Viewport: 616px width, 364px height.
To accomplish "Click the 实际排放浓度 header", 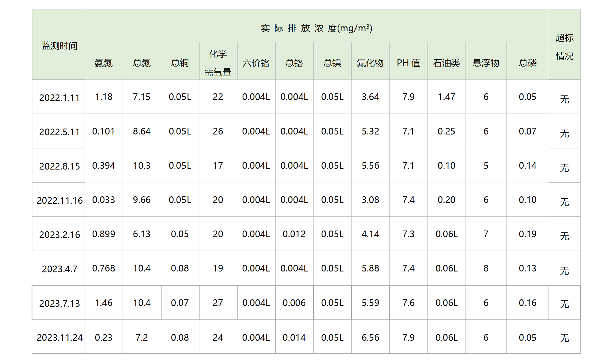I will point(316,28).
